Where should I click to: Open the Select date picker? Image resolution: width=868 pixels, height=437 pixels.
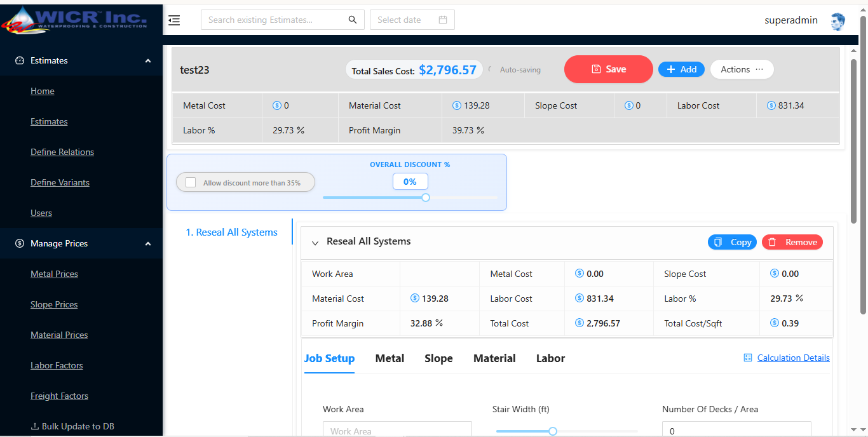coord(412,20)
